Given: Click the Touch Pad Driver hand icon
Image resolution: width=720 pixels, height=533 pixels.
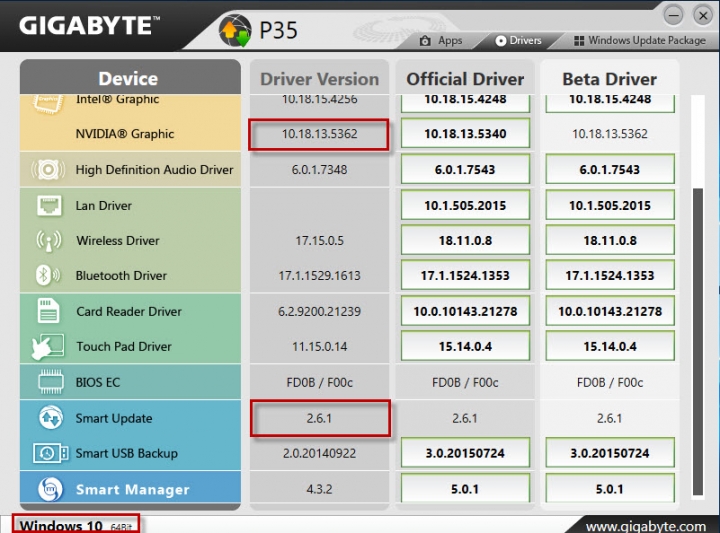Looking at the screenshot, I should pyautogui.click(x=48, y=347).
